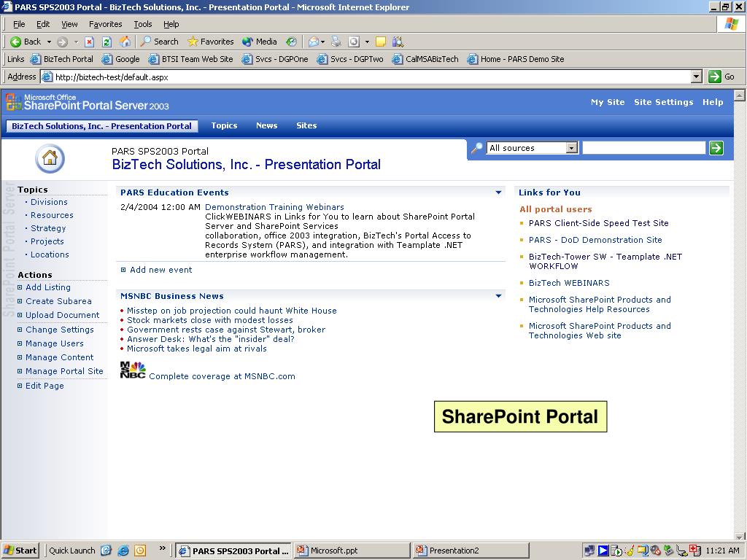This screenshot has width=747, height=560.
Task: Click the Research icon in toolbar
Action: pyautogui.click(x=398, y=42)
